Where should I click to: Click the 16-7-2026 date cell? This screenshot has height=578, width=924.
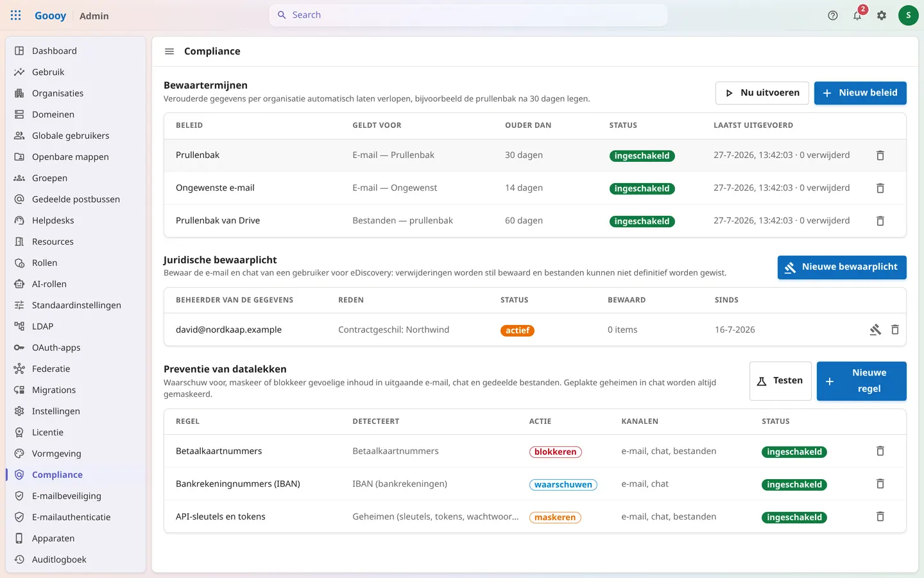point(735,329)
